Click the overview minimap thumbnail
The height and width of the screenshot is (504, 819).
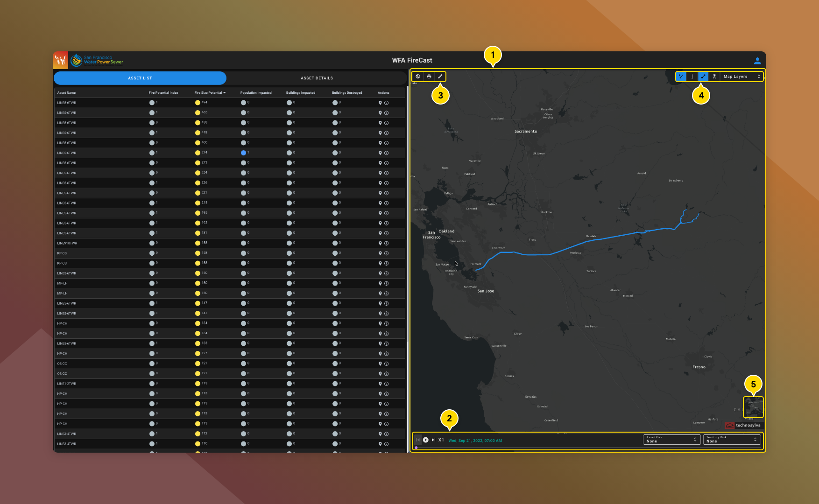tap(753, 407)
